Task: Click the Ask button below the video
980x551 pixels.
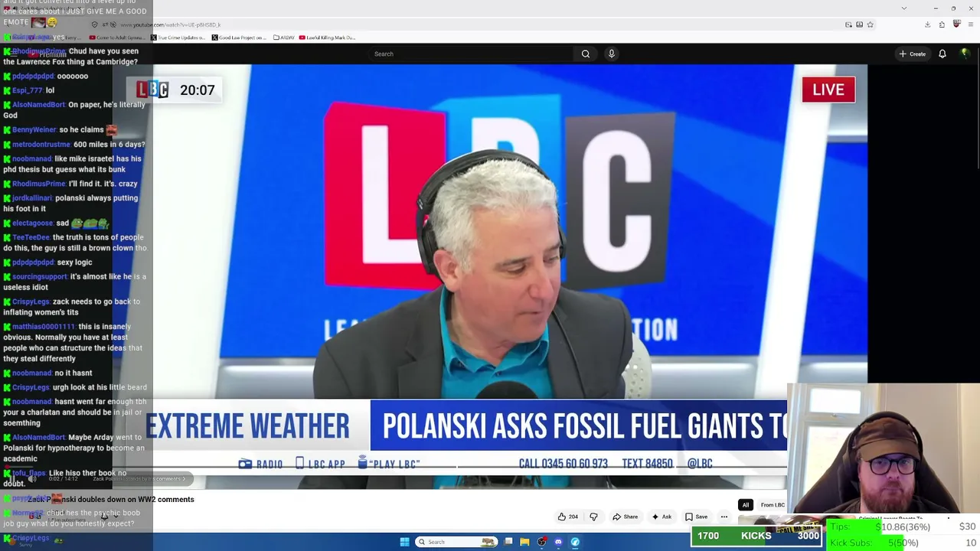Action: coord(661,517)
